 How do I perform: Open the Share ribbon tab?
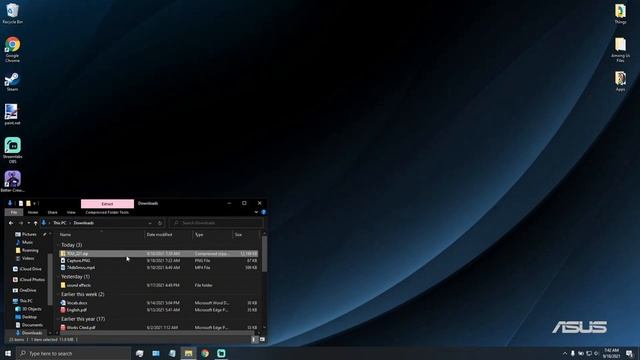click(x=52, y=212)
